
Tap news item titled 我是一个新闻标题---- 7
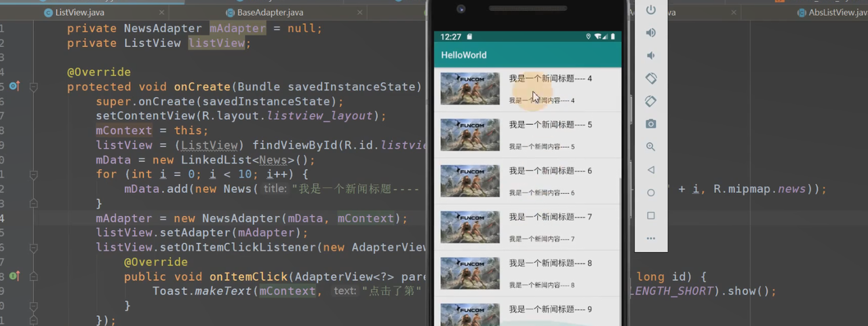click(528, 227)
